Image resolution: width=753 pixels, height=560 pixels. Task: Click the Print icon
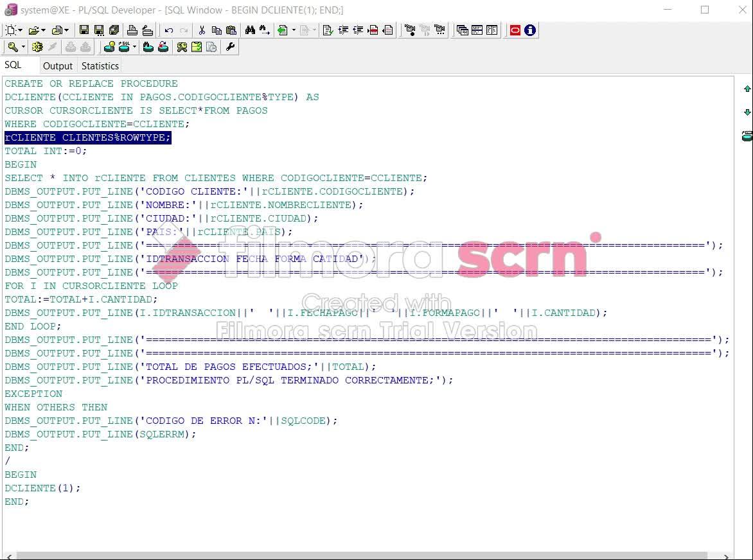(x=132, y=30)
